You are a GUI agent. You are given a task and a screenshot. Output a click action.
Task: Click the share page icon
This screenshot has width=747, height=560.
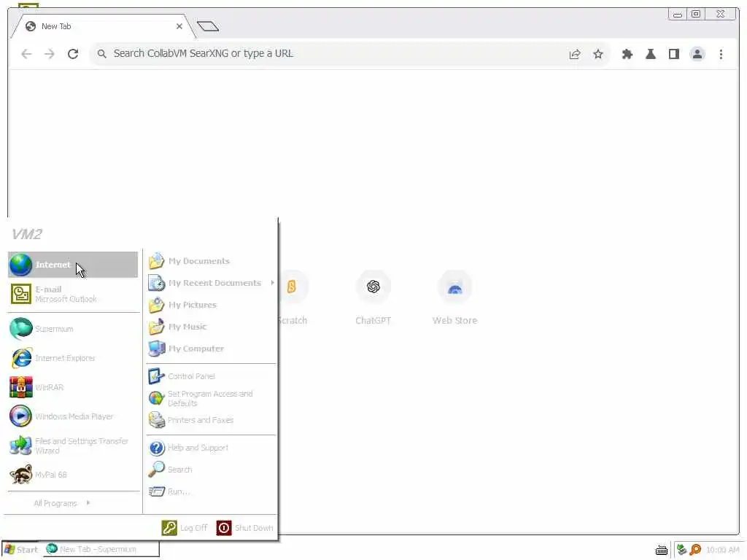tap(575, 54)
